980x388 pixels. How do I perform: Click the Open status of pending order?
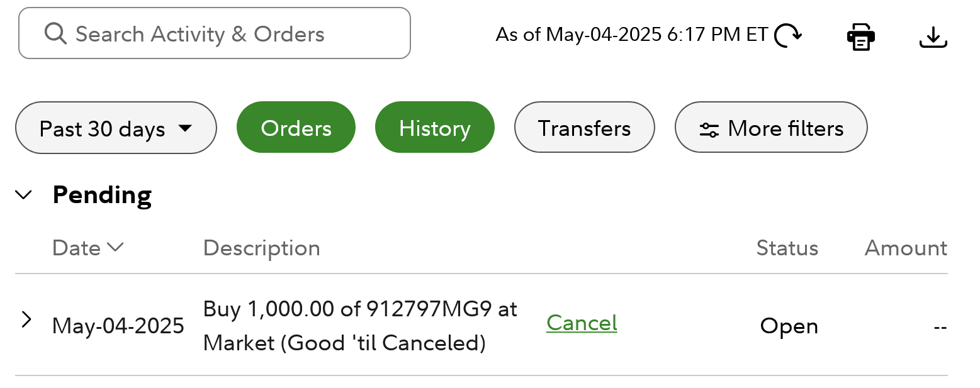click(789, 326)
